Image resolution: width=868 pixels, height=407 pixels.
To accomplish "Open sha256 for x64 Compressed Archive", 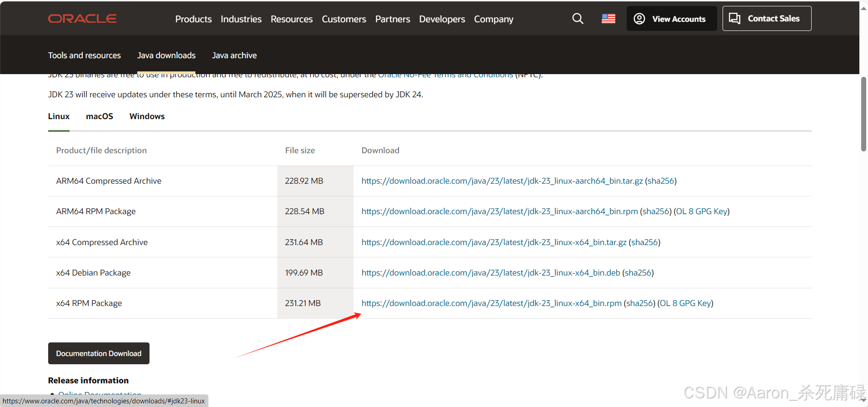I will pos(644,242).
